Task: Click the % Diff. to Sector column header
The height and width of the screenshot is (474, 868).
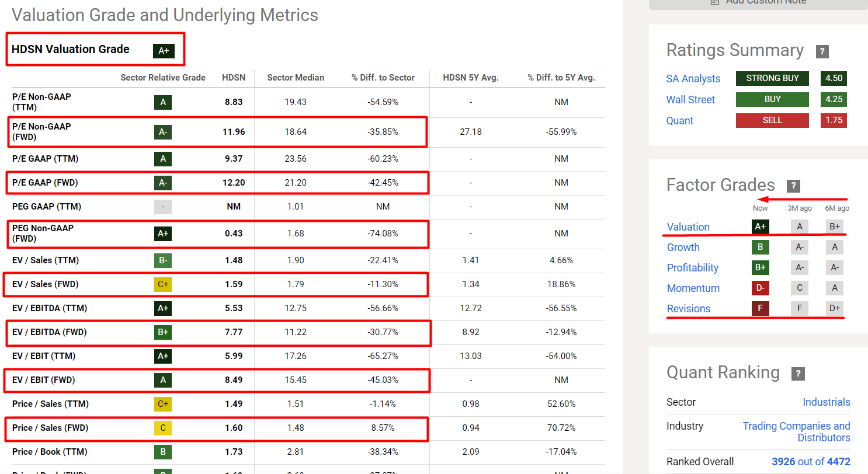Action: 383,78
